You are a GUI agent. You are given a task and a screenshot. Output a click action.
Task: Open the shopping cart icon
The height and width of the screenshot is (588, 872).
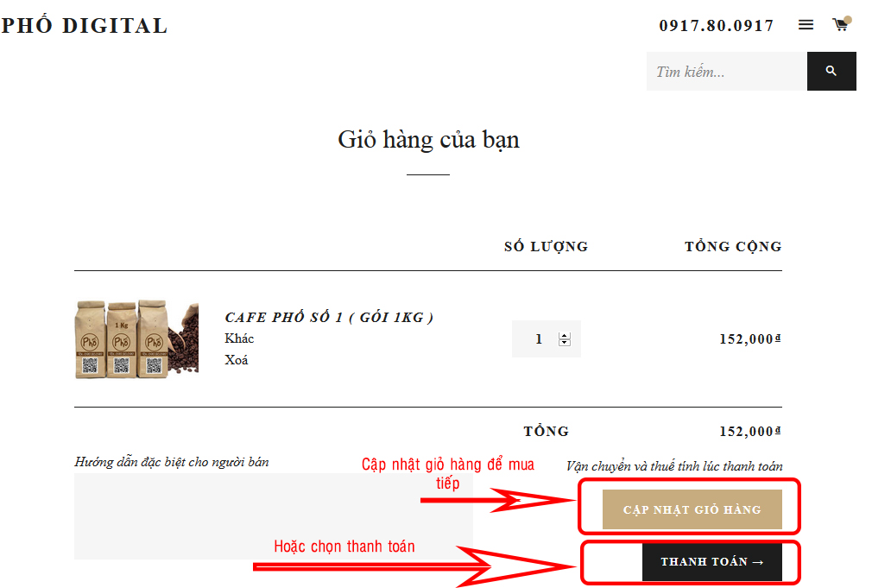[x=841, y=24]
